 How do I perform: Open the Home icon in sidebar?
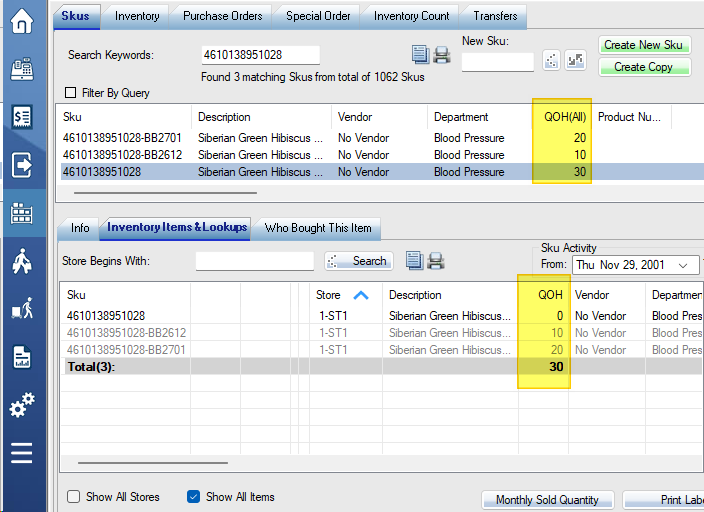[22, 22]
